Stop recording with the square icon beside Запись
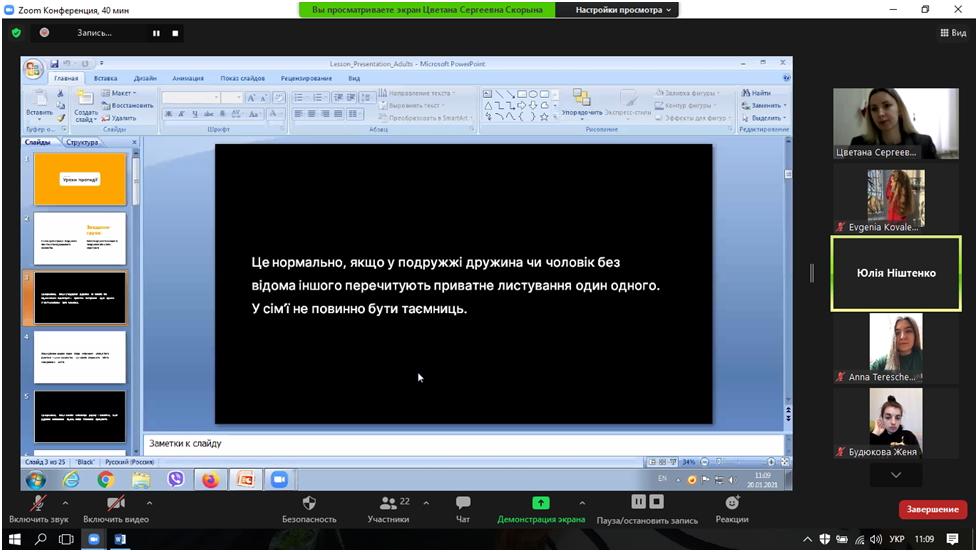The height and width of the screenshot is (552, 978). click(175, 33)
